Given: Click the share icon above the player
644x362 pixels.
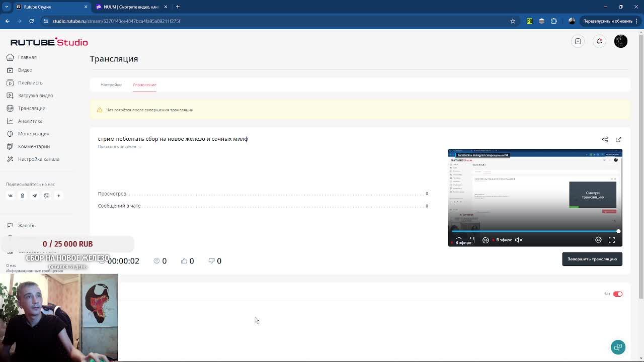Looking at the screenshot, I should click(605, 139).
